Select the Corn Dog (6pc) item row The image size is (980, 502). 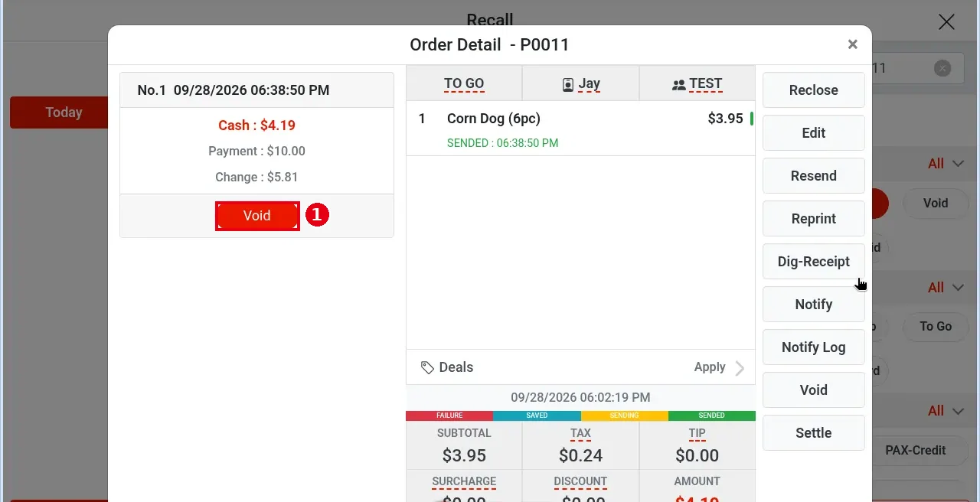point(580,129)
